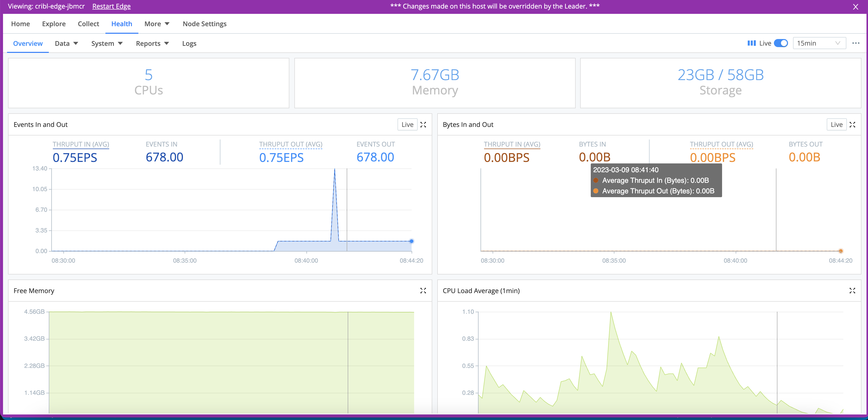The width and height of the screenshot is (868, 420).
Task: Click the latest data point on Events chart
Action: click(x=411, y=241)
